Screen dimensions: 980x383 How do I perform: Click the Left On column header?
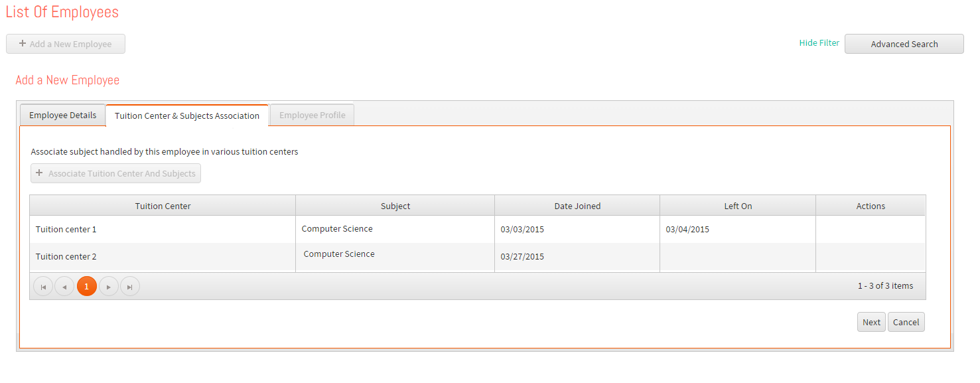pyautogui.click(x=738, y=206)
